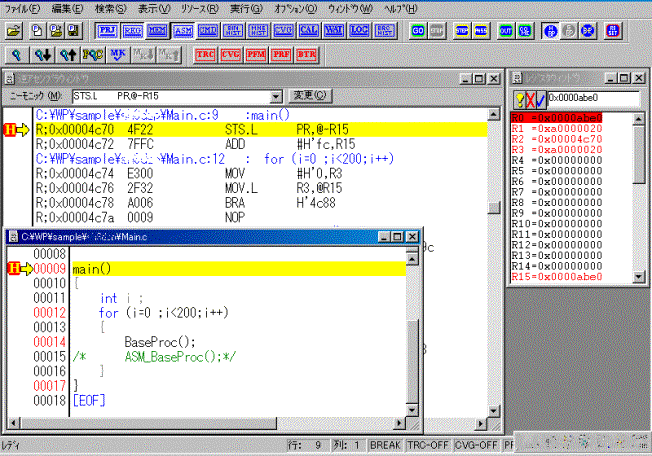Screen dimensions: 652x456
Task: Select register row R0 =0x0000abe0
Action: [556, 118]
